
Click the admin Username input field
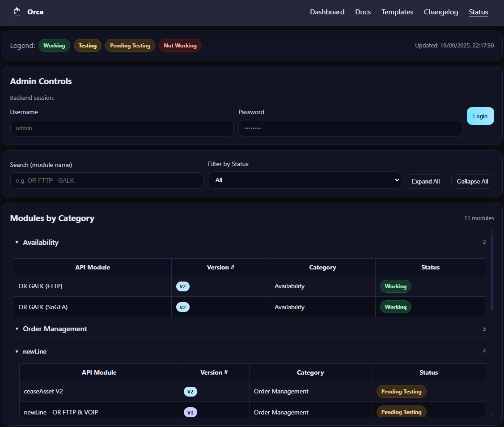[x=122, y=128]
